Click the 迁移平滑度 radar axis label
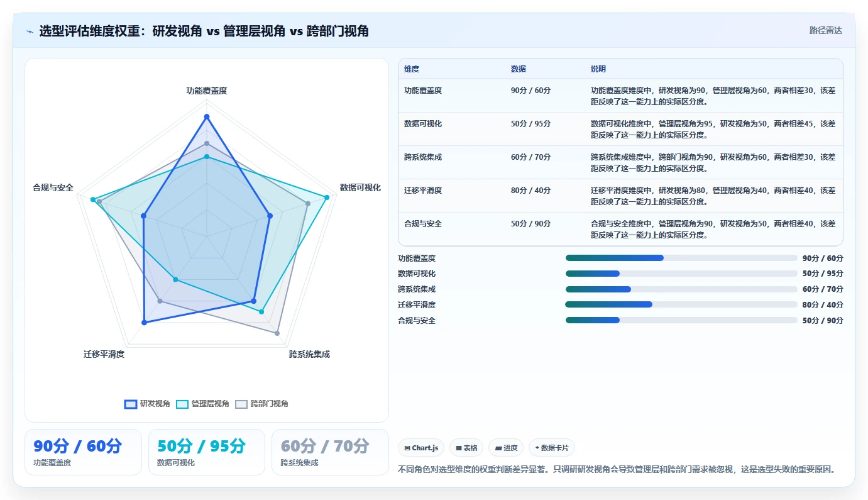 pos(104,354)
